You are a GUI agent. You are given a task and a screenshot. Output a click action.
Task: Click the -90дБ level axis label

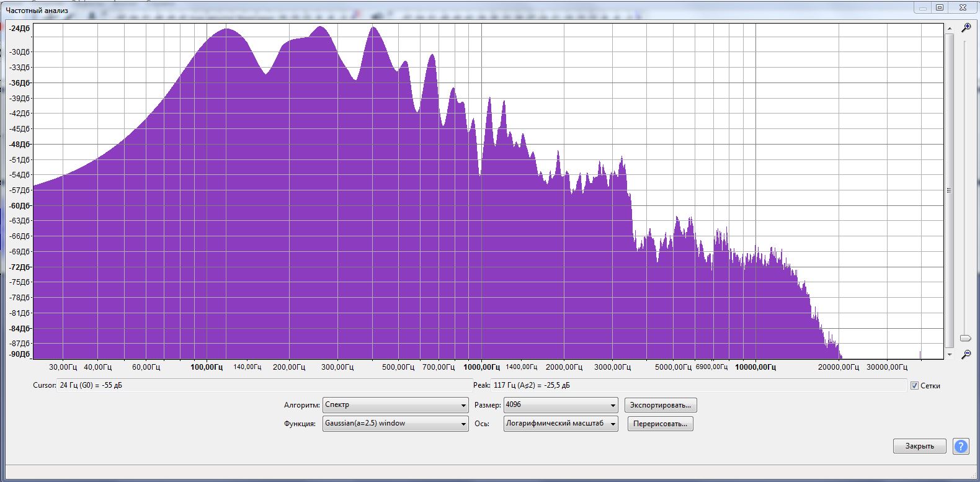coord(20,354)
